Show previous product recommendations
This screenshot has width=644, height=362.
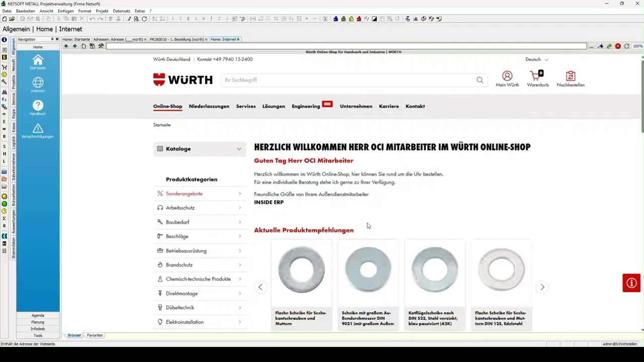click(x=261, y=287)
